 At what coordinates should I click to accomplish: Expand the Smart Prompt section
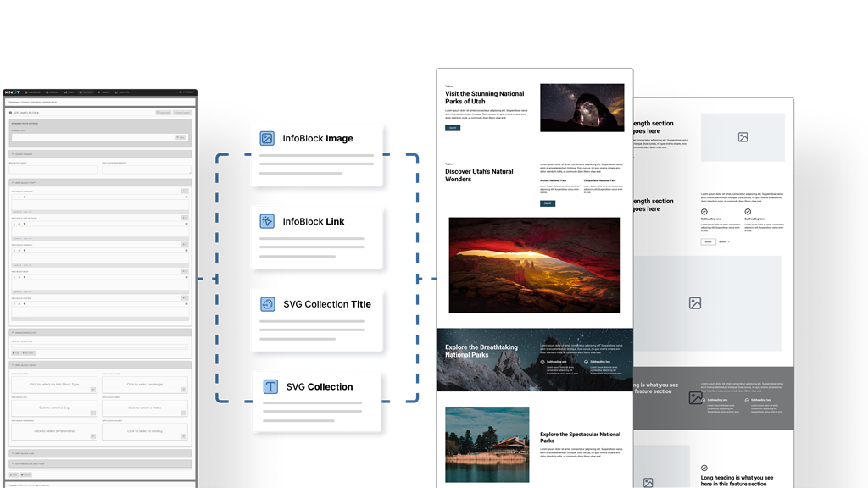coord(100,154)
